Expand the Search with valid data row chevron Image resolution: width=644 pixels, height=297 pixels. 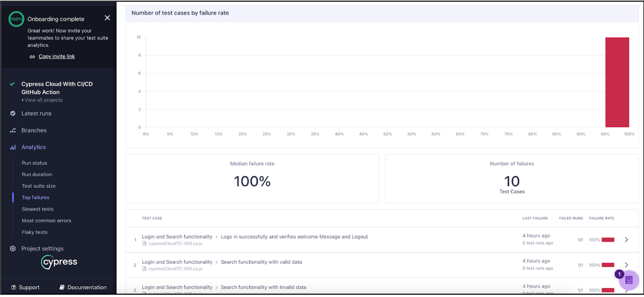pos(627,265)
